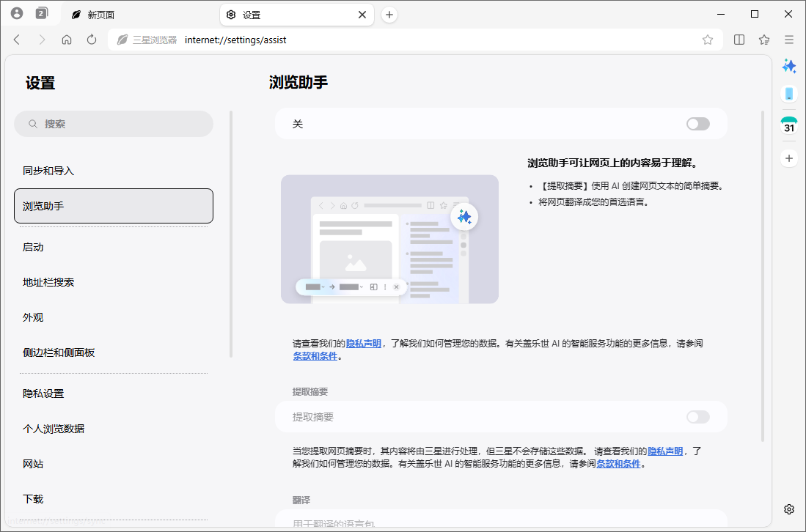Open split-screen view from the address bar
Screen dimensions: 806x532
(x=739, y=40)
